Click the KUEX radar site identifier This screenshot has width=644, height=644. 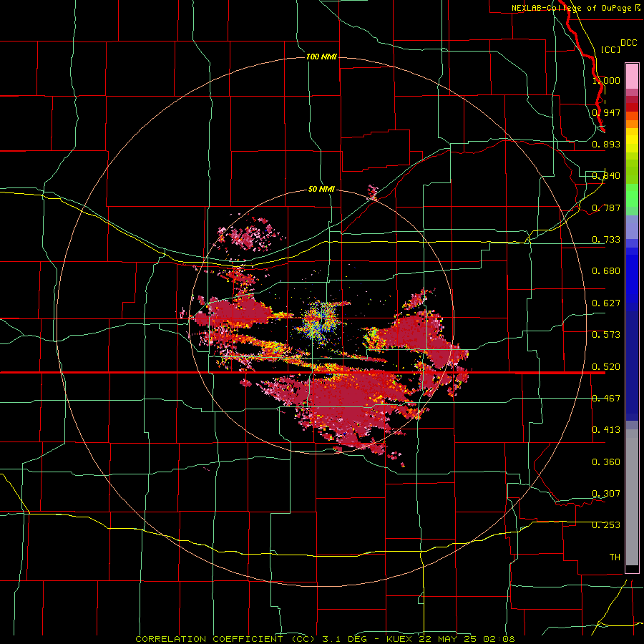pos(399,639)
